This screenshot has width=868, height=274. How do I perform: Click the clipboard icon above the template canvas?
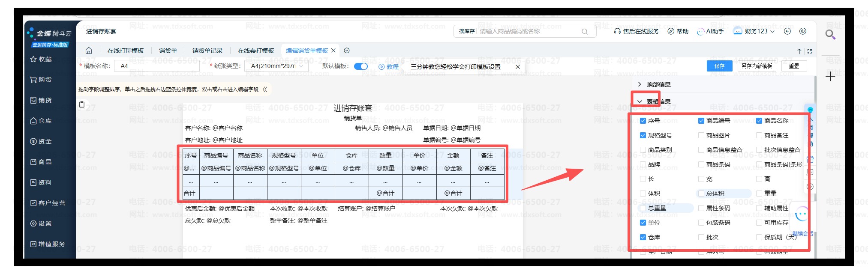point(82,104)
